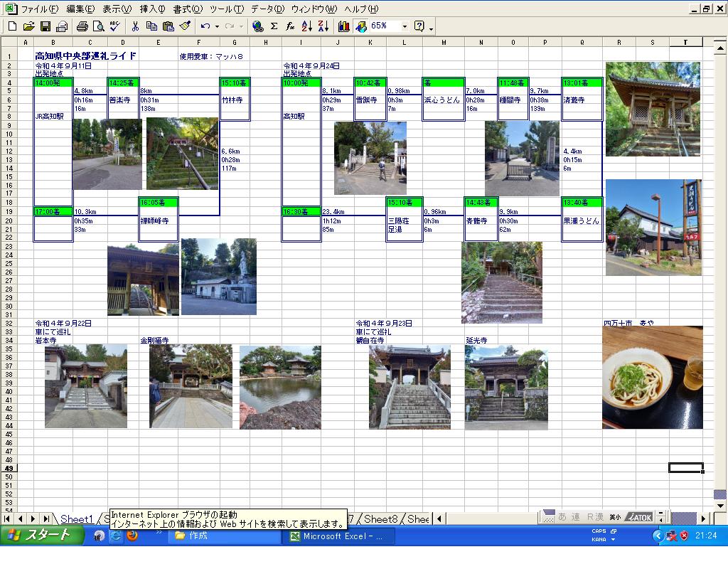Click the AutoSum sigma icon
This screenshot has height=569, width=728.
point(274,26)
